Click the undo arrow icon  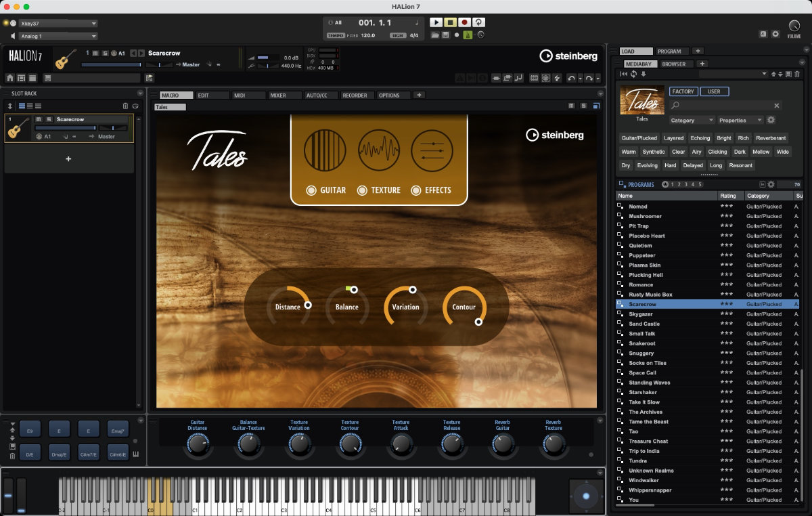point(571,79)
